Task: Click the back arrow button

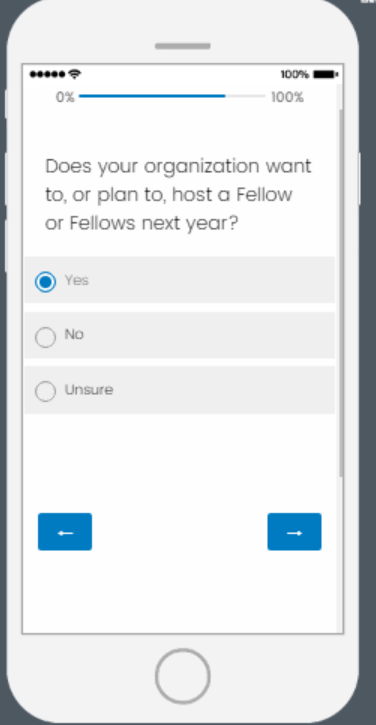Action: click(65, 532)
